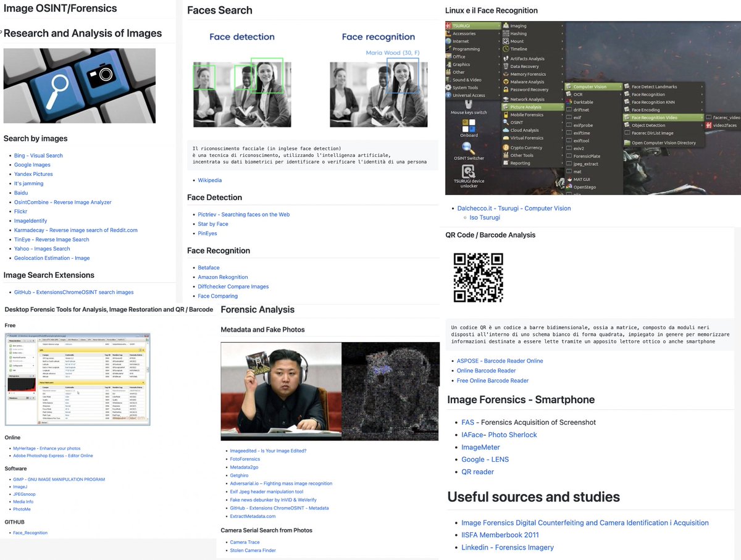Expand the Object Detection submenu
741x560 pixels.
coord(663,125)
